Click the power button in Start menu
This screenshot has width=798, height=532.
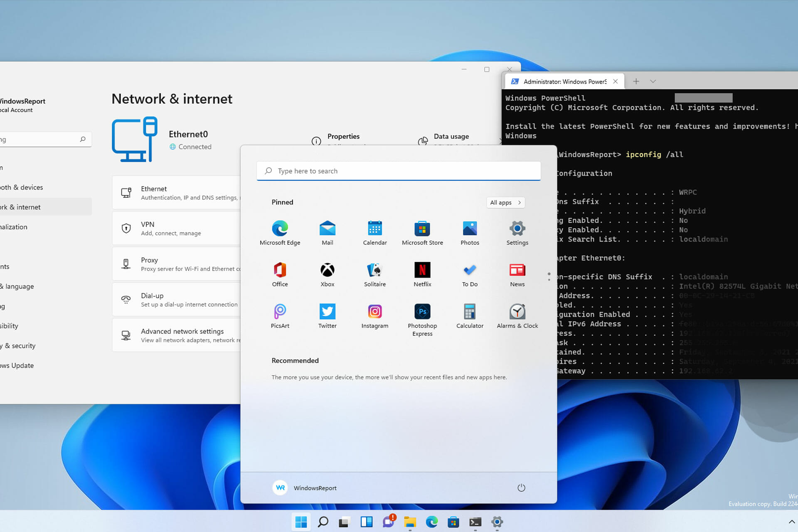click(521, 488)
